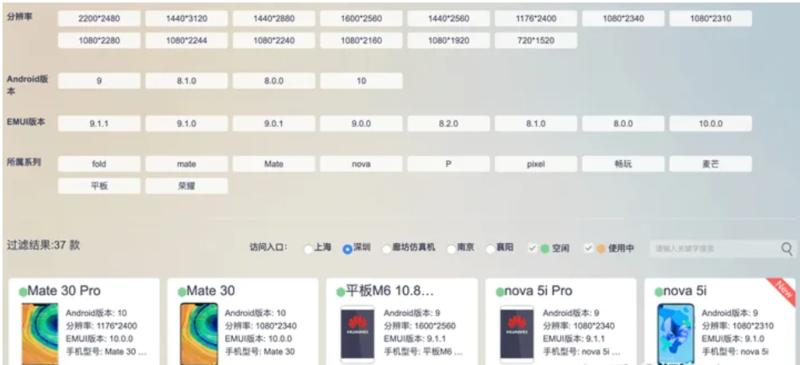Select the 上海 access entry radio
This screenshot has width=800, height=365.
(x=308, y=249)
